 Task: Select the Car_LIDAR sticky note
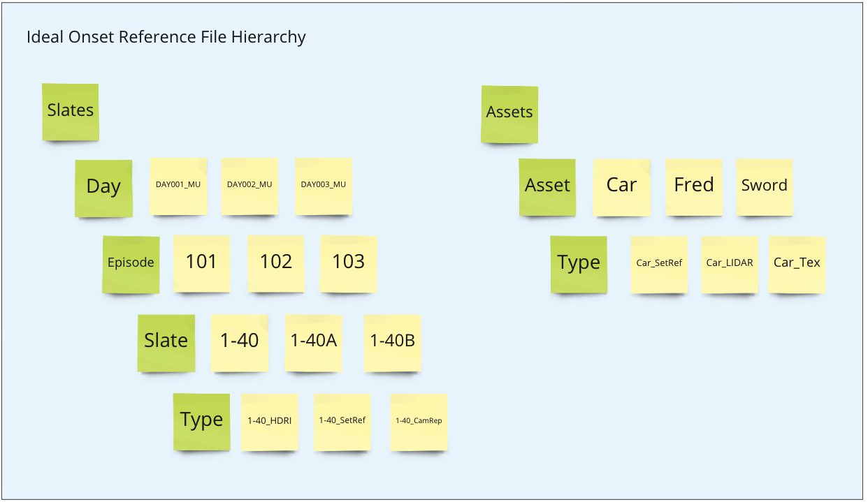[x=730, y=264]
